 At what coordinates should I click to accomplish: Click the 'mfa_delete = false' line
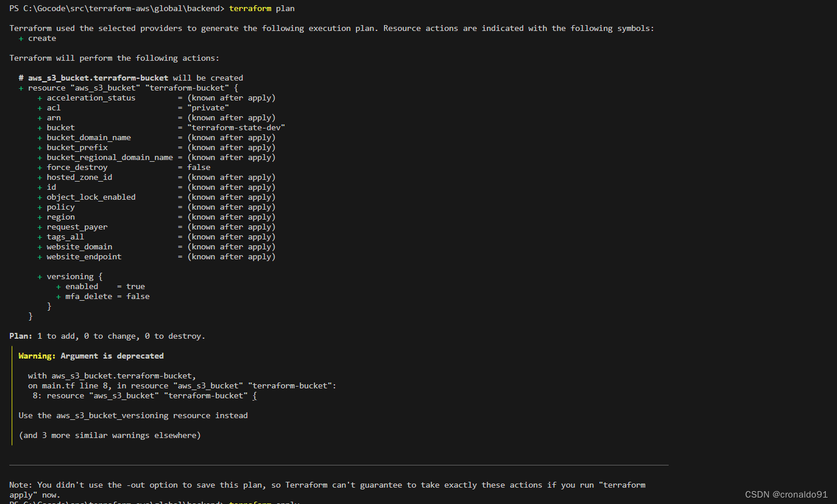[x=103, y=297]
